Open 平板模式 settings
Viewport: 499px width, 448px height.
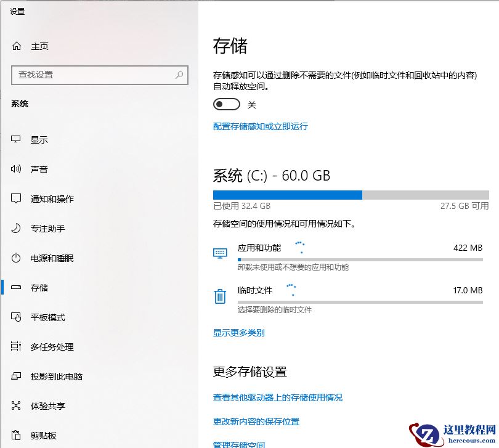[x=44, y=317]
